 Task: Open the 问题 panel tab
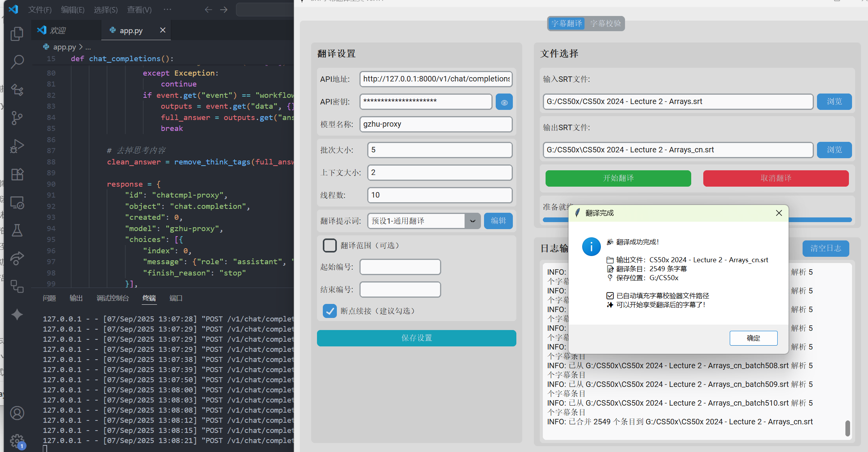pyautogui.click(x=49, y=298)
